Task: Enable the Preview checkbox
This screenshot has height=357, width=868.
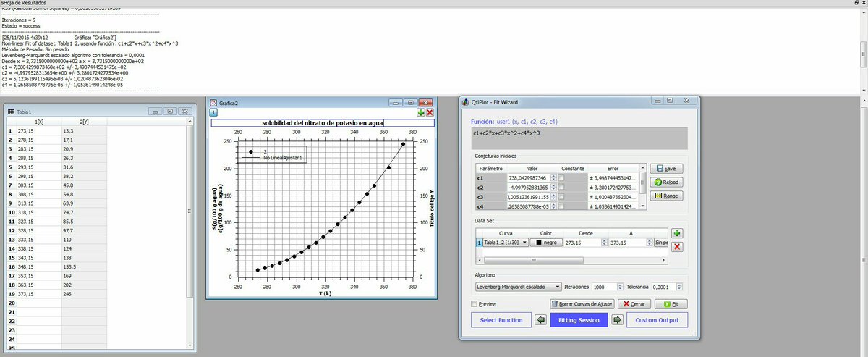Action: tap(475, 304)
